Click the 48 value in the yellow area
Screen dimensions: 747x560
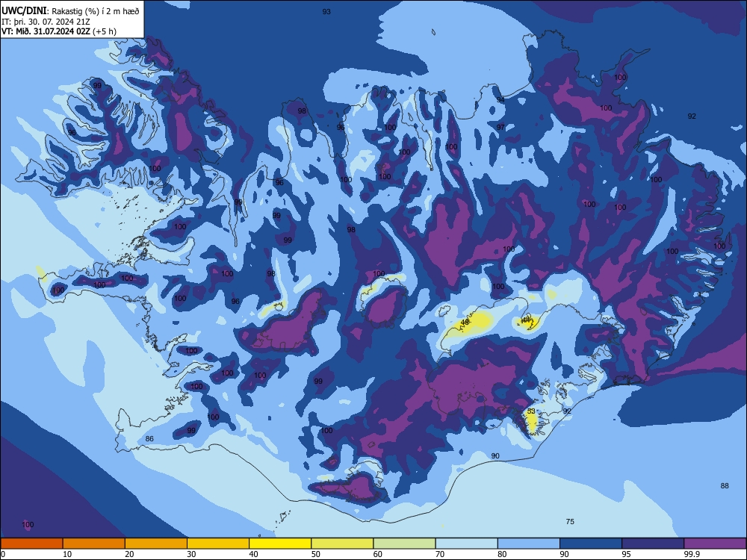465,323
